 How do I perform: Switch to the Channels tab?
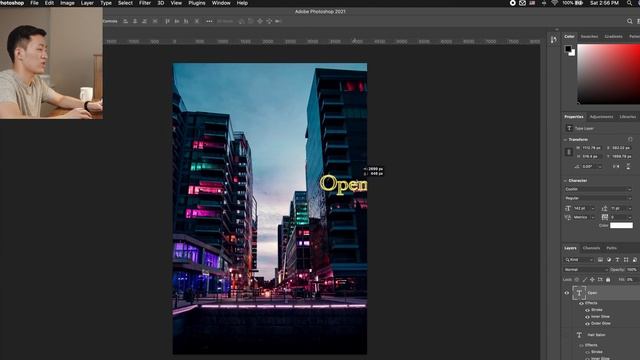tap(591, 248)
